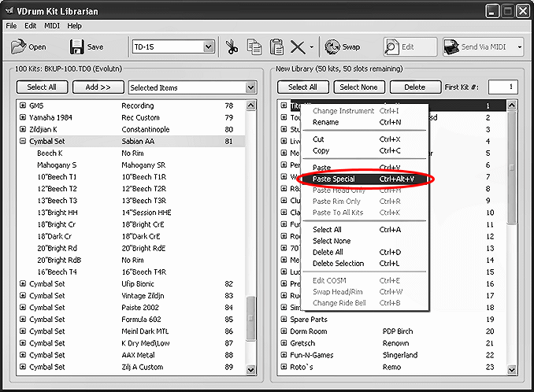
Task: Choose Paste Special from context menu
Action: pyautogui.click(x=334, y=179)
